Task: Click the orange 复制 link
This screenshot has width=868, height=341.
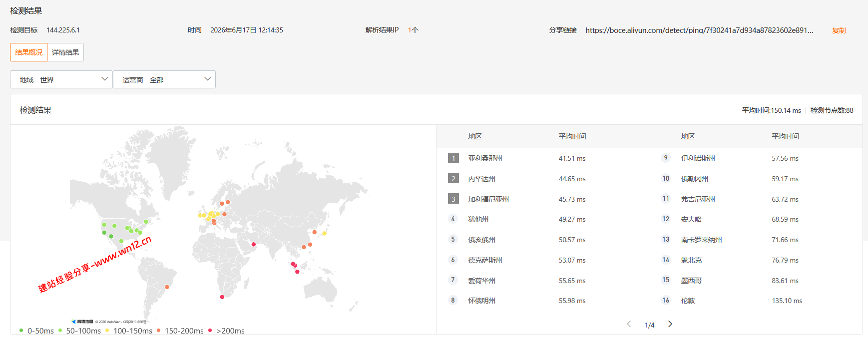Action: point(839,30)
